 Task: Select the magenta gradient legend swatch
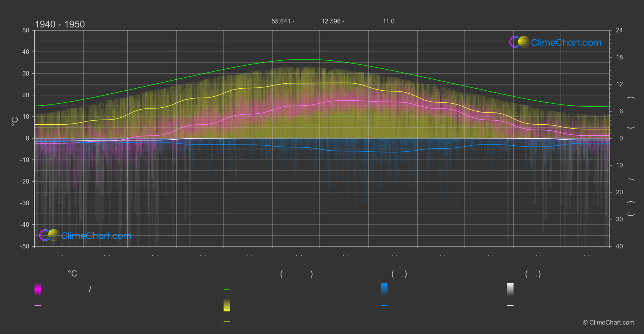pyautogui.click(x=38, y=289)
